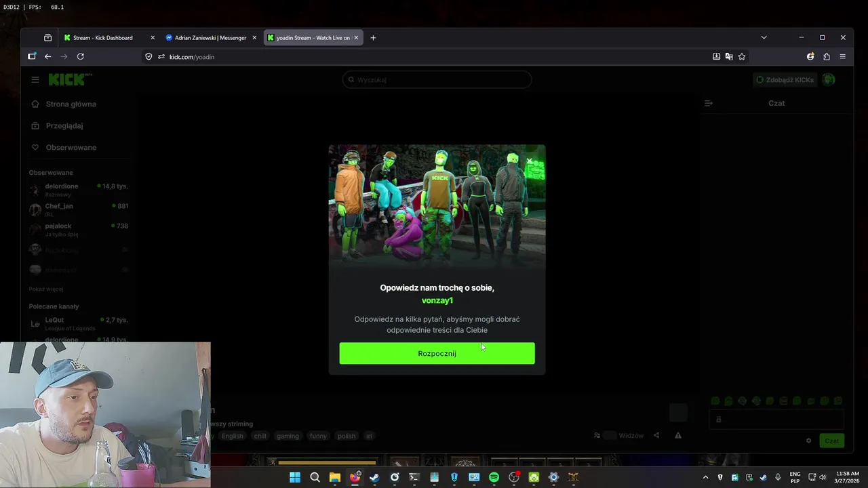Switch to the Adrian Zaniewski Messenger tab
This screenshot has width=868, height=488.
pos(210,38)
